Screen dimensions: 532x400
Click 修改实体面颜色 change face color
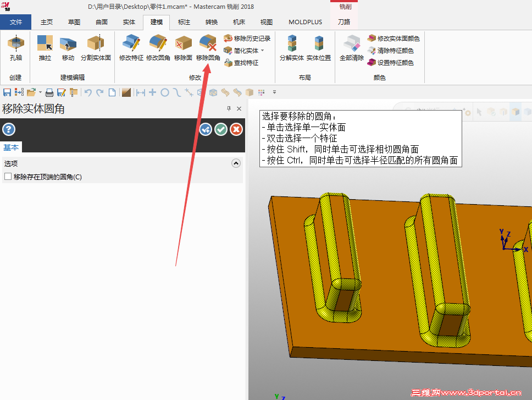pyautogui.click(x=394, y=39)
